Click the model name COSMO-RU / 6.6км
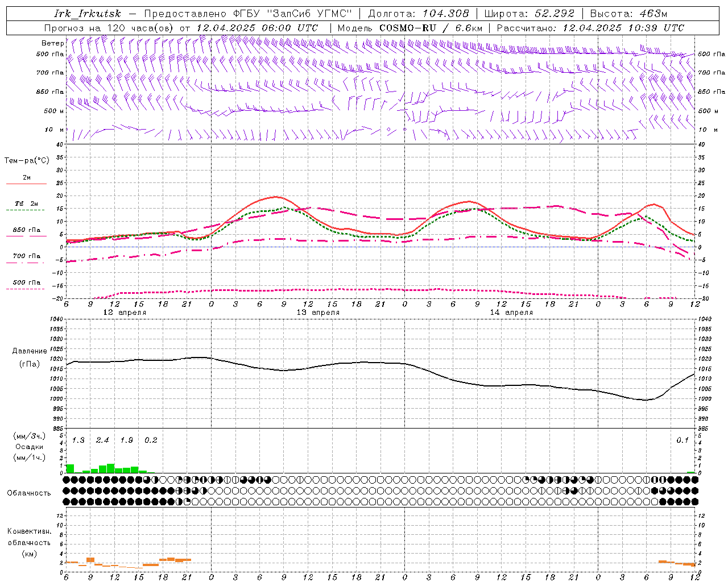The width and height of the screenshot is (728, 582). click(431, 28)
